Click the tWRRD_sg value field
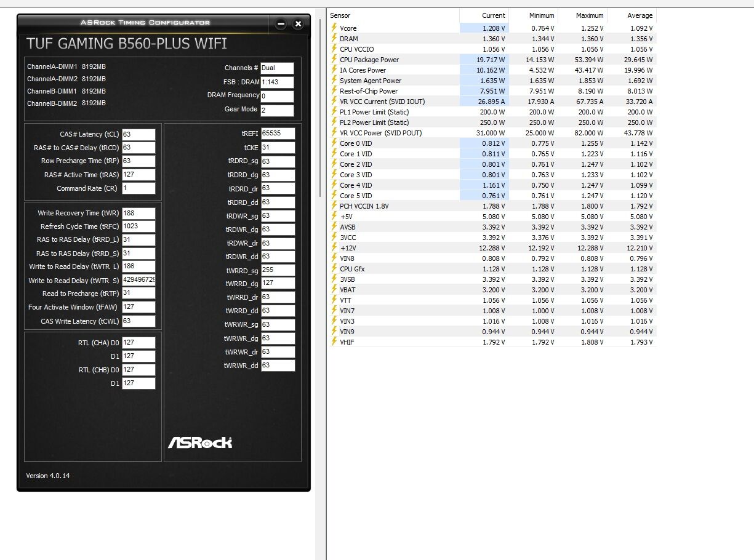The height and width of the screenshot is (560, 754). click(x=278, y=270)
